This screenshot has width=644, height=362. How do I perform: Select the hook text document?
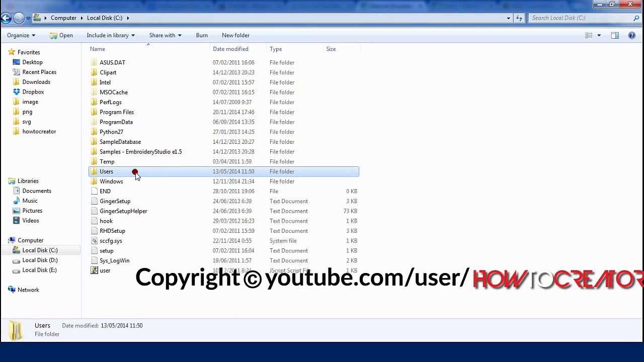click(106, 221)
